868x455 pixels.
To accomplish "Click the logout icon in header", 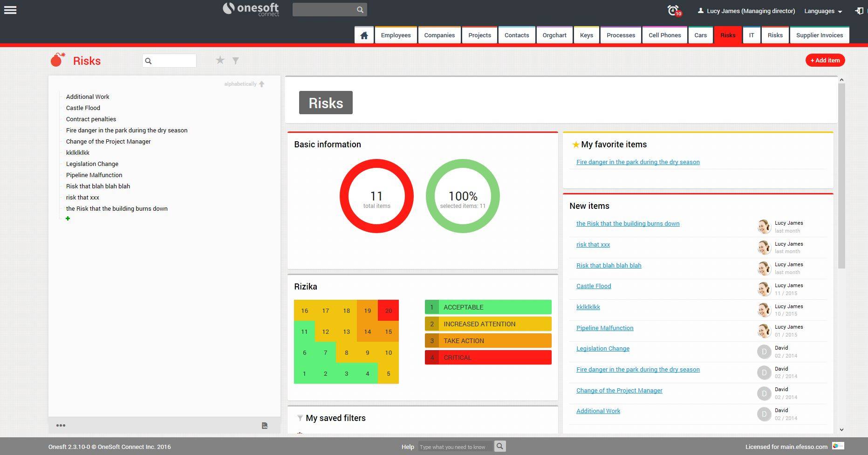I will click(x=859, y=11).
